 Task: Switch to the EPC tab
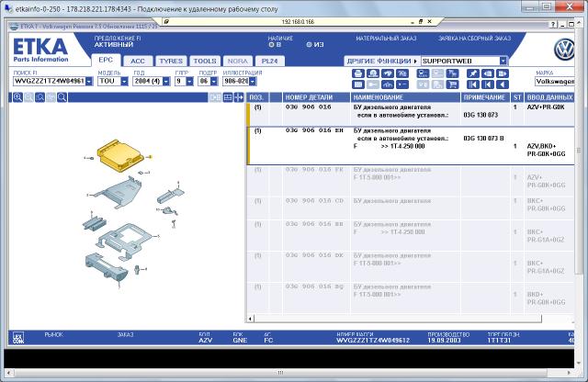tap(106, 60)
